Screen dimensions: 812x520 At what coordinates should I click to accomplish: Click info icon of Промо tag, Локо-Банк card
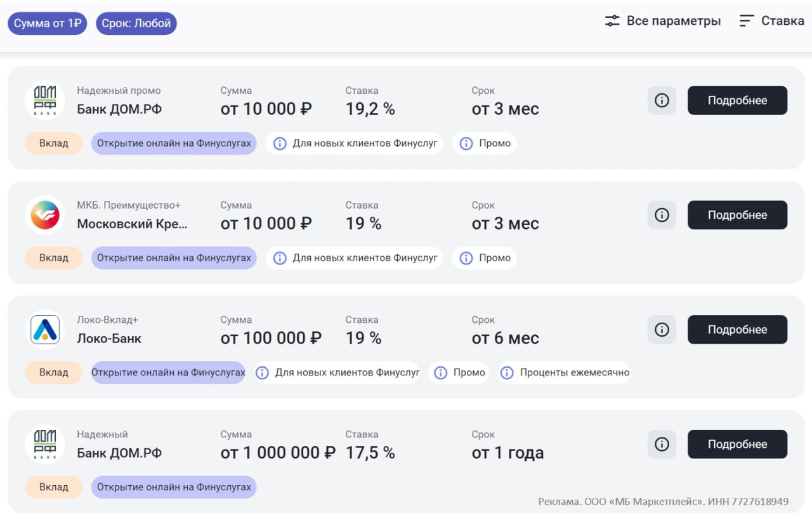[441, 373]
